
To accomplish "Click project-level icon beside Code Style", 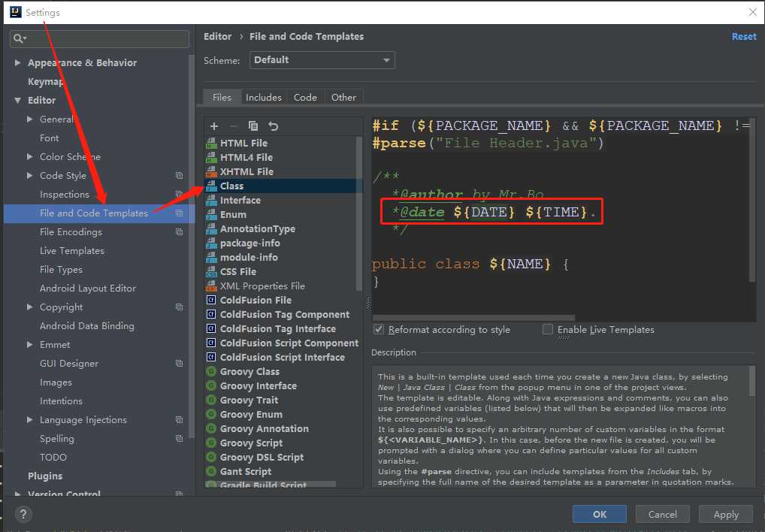I will pyautogui.click(x=179, y=176).
